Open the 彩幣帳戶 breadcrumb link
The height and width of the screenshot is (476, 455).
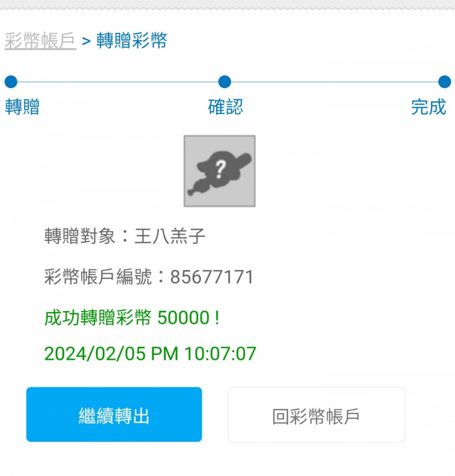point(40,40)
